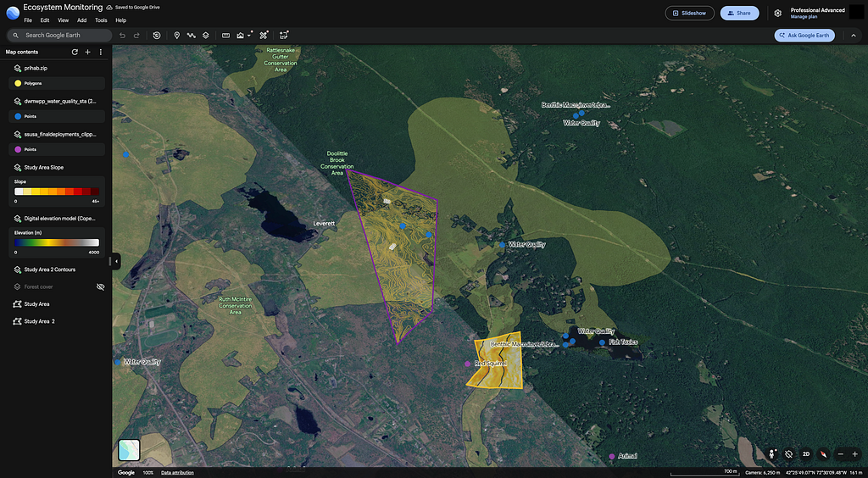The height and width of the screenshot is (478, 868).
Task: Refresh the Map contents panel
Action: [x=75, y=52]
